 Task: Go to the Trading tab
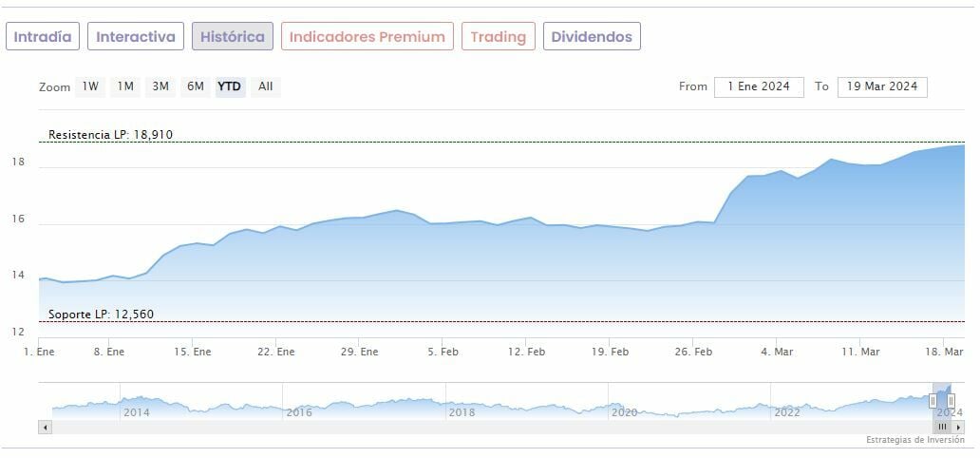(x=499, y=37)
